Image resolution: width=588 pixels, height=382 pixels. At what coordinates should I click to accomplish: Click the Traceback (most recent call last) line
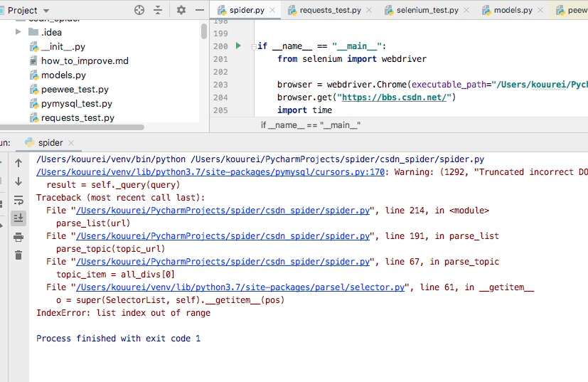121,198
